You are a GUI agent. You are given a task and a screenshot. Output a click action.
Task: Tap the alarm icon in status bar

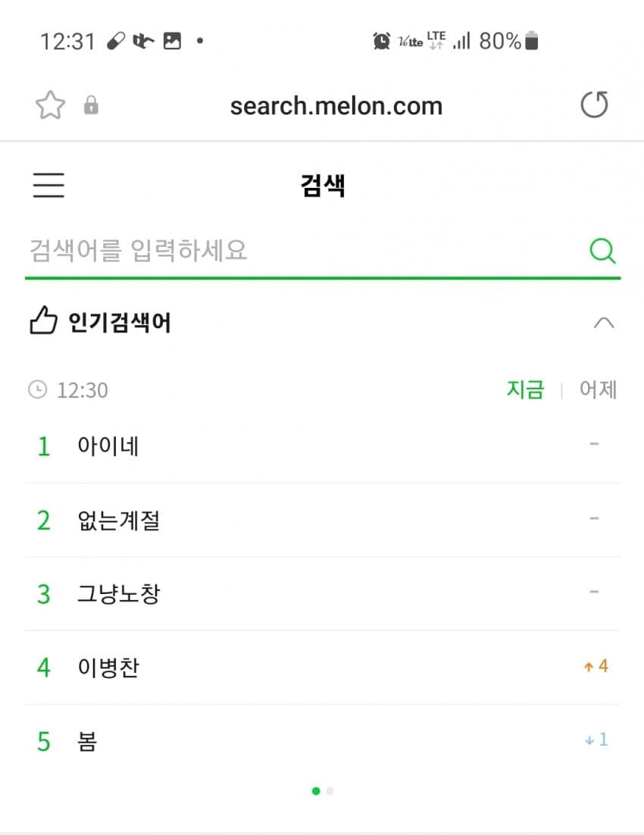381,41
